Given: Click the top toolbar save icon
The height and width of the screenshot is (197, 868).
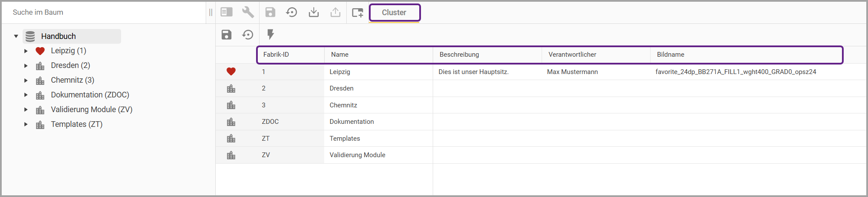Looking at the screenshot, I should tap(270, 12).
